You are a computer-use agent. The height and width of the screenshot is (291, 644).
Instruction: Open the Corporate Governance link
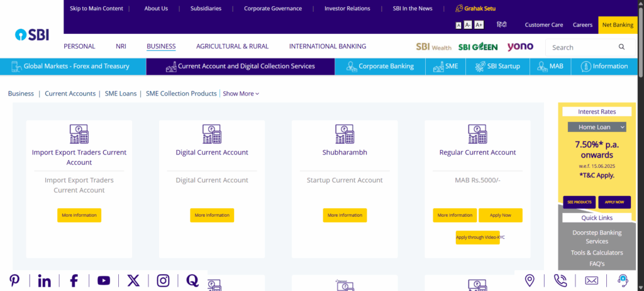(273, 8)
